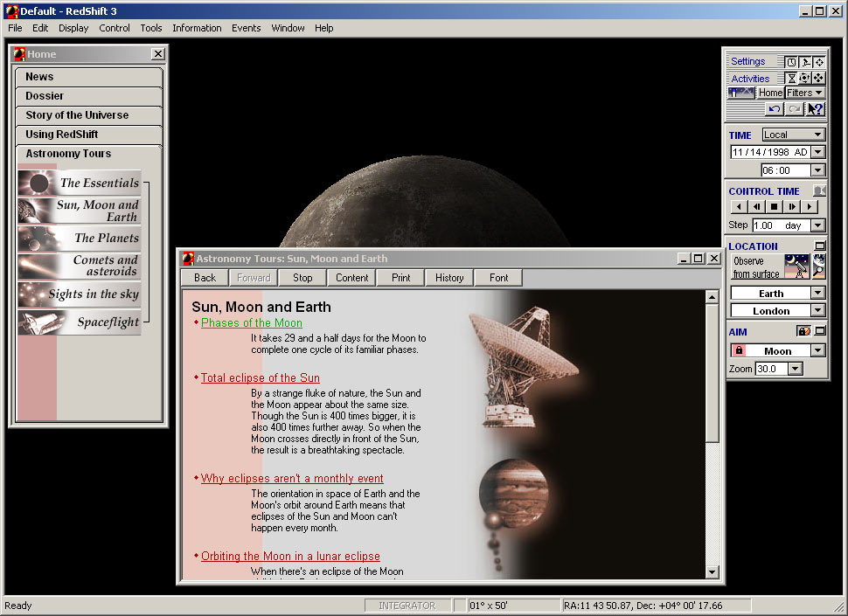This screenshot has height=616, width=848.
Task: Open the Sun, Moon and Earth tour
Action: [79, 211]
